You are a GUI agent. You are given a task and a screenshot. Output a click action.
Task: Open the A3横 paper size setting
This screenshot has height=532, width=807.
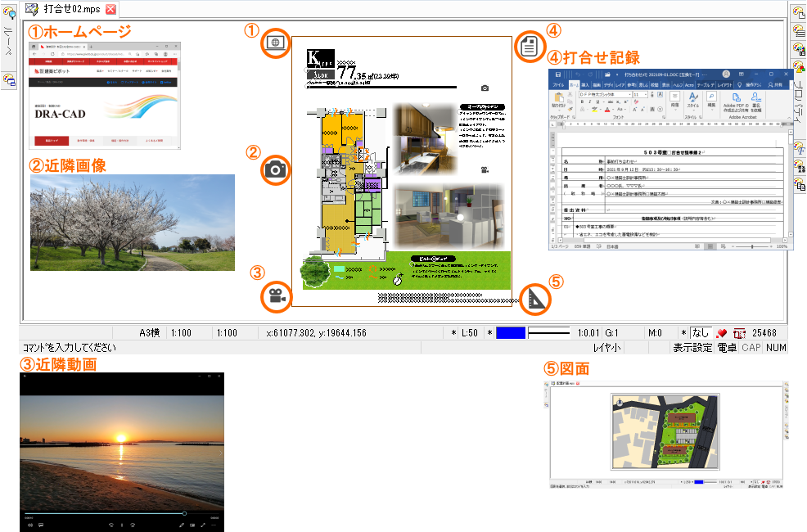pyautogui.click(x=149, y=333)
